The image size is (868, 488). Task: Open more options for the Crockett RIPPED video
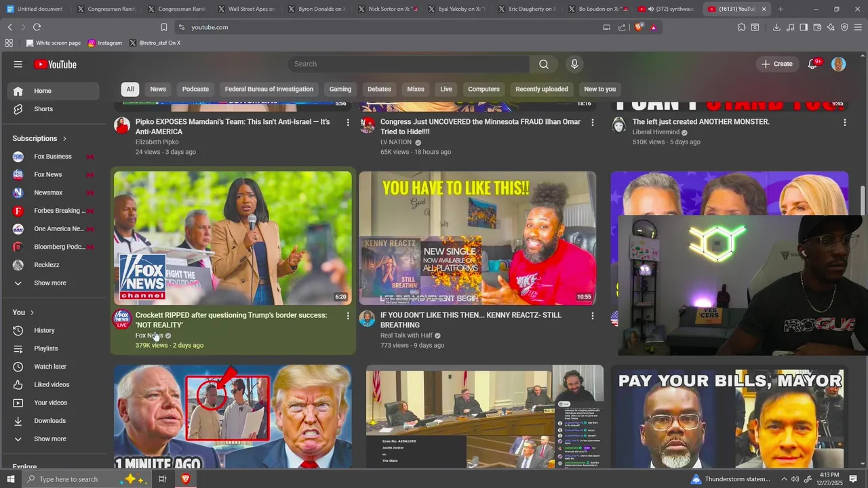[348, 316]
